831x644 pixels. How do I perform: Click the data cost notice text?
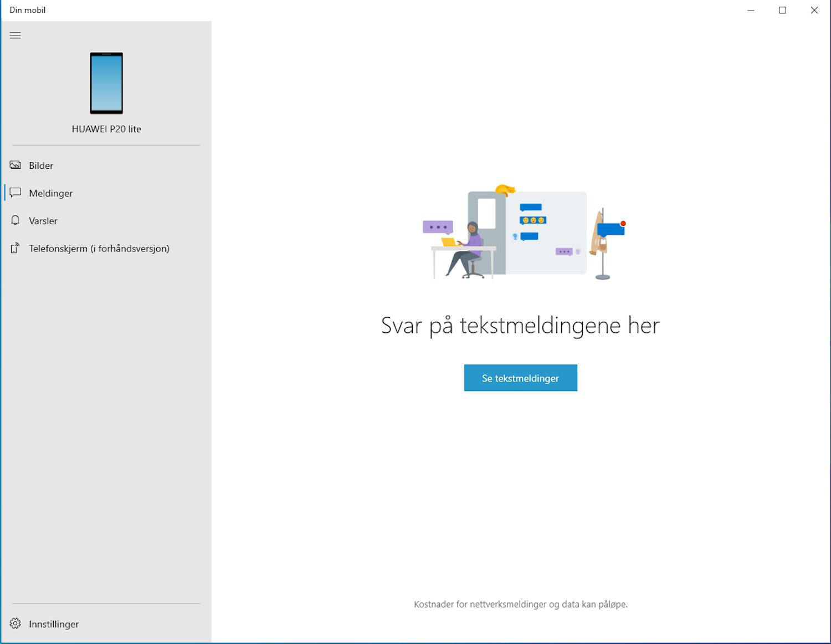(521, 604)
